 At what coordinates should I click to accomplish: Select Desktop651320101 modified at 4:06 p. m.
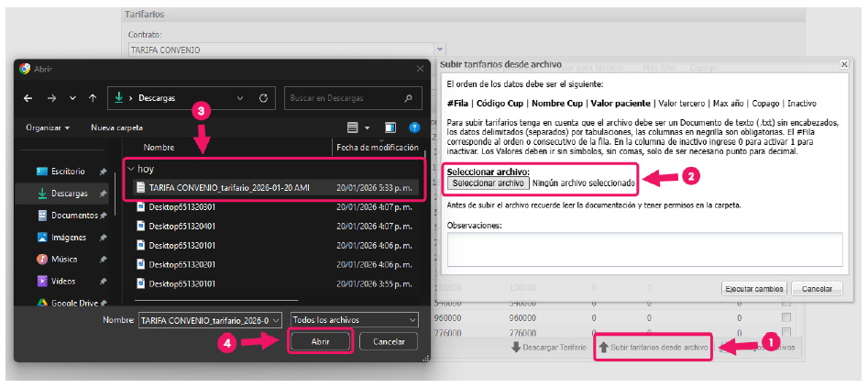(276, 245)
